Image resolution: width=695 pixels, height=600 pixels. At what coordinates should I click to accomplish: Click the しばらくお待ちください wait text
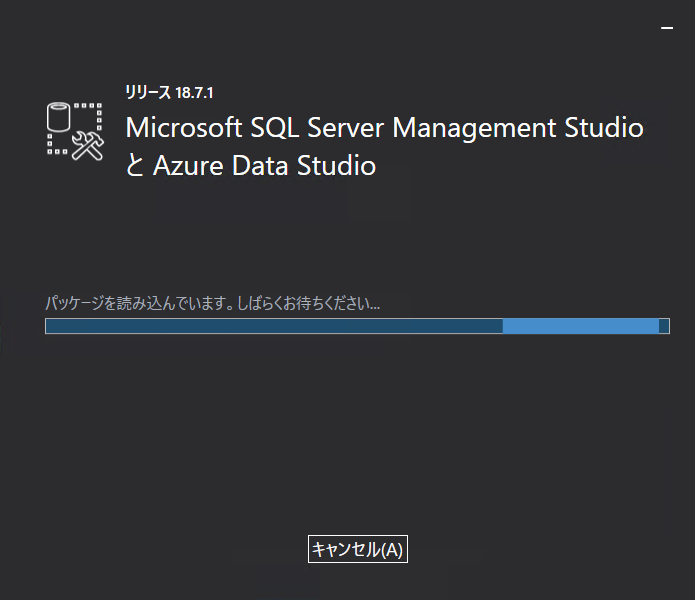309,302
